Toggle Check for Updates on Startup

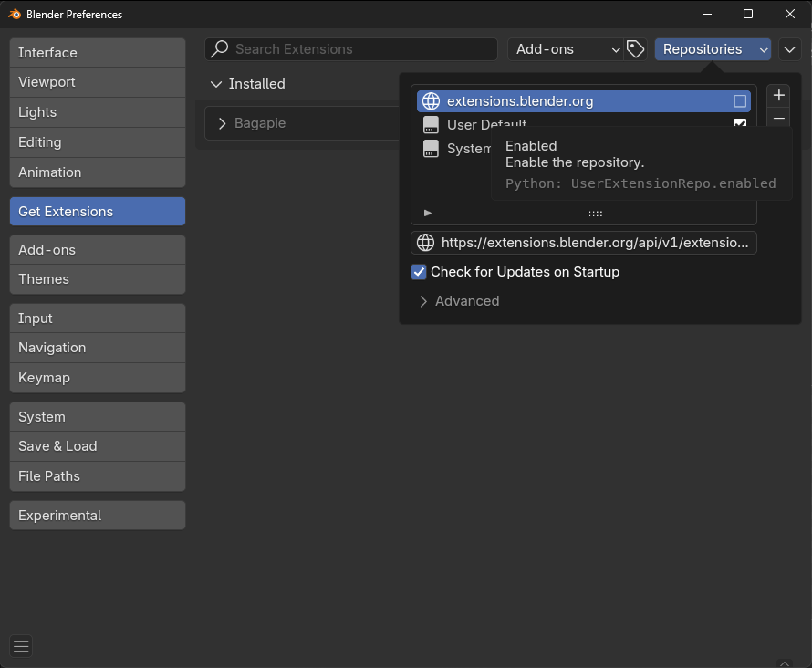click(419, 272)
